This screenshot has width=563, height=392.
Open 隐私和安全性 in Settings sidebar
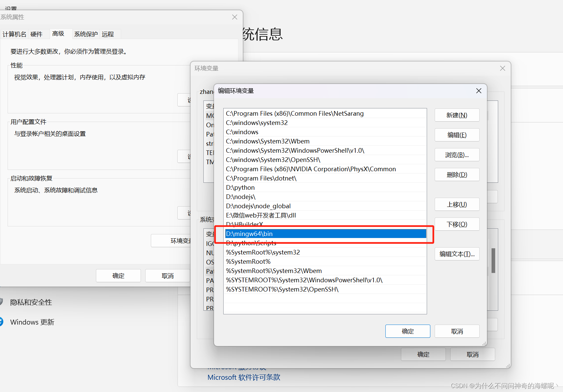pyautogui.click(x=31, y=302)
